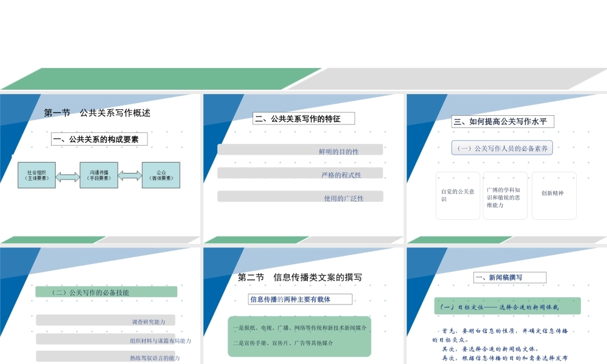This screenshot has width=607, height=364.
Task: Click the 创新精神 card
Action: pyautogui.click(x=554, y=195)
